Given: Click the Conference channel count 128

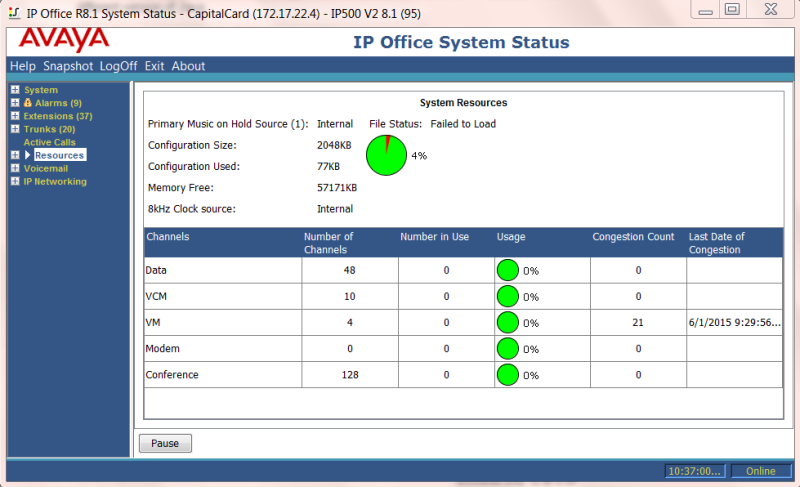Looking at the screenshot, I should coord(350,375).
